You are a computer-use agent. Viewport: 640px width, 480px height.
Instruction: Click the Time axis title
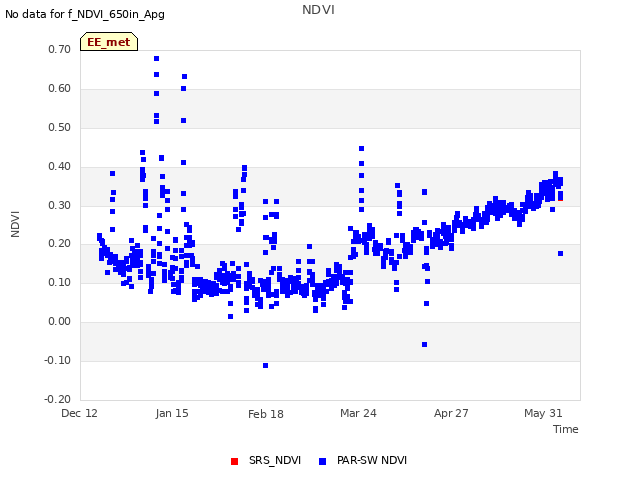click(x=566, y=429)
